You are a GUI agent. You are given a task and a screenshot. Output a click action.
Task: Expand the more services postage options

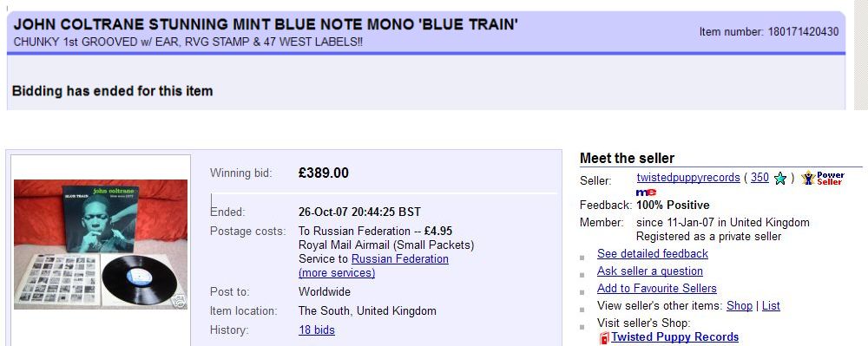click(x=337, y=272)
